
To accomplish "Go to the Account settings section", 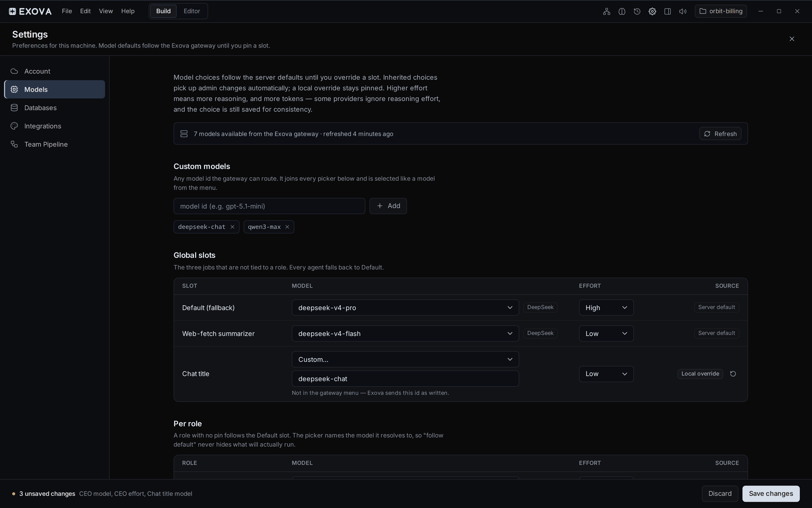I will pyautogui.click(x=54, y=71).
